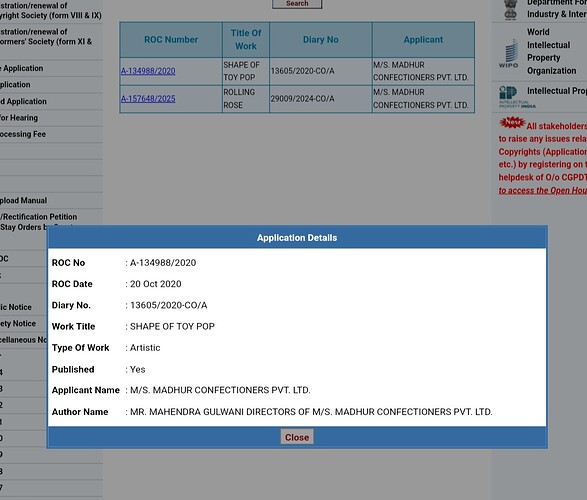Click the red New badge icon
587x500 pixels.
pyautogui.click(x=512, y=122)
